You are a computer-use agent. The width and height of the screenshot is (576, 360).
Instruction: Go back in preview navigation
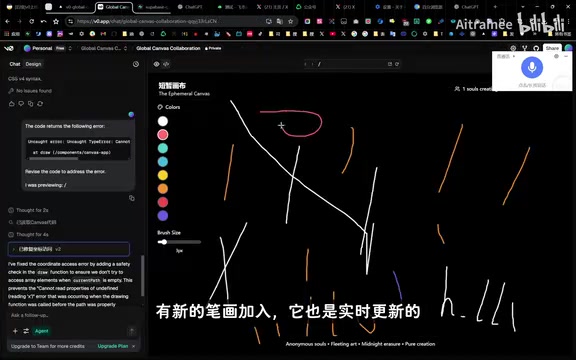305,64
